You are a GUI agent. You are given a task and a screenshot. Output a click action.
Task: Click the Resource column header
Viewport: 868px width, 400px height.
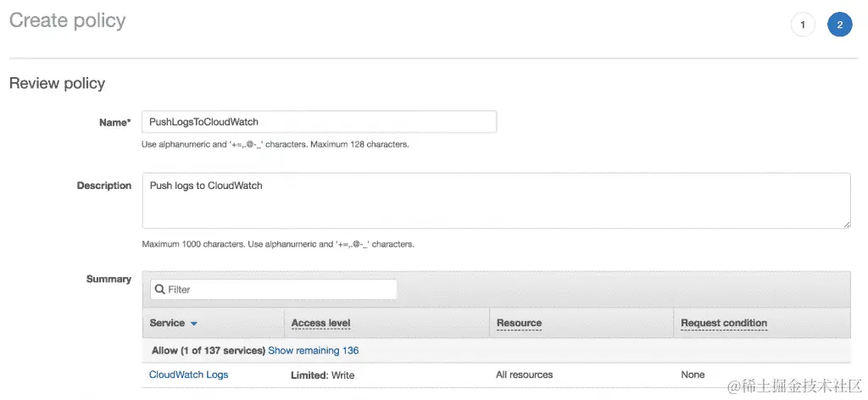519,323
